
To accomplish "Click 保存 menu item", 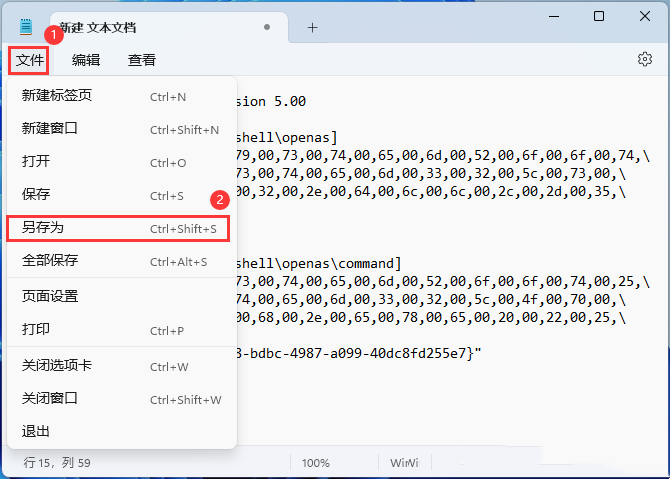I will tap(36, 194).
